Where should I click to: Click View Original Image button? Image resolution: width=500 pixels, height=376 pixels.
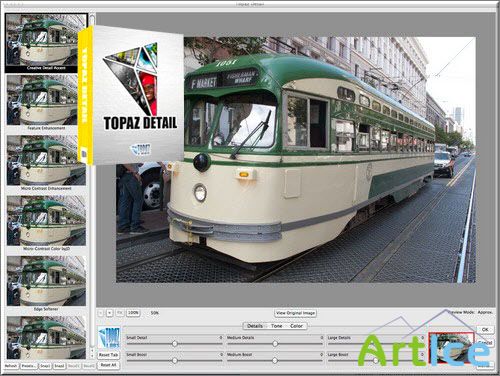(x=295, y=313)
